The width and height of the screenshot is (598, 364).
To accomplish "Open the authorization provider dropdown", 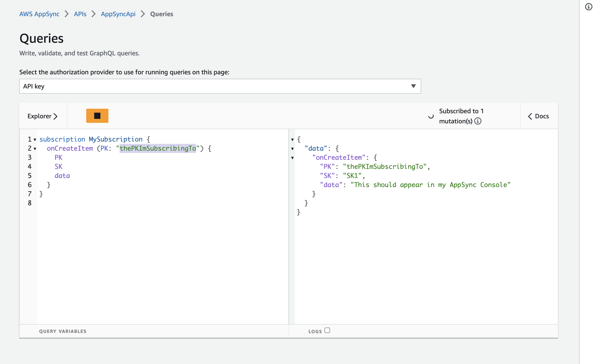I will tap(220, 86).
